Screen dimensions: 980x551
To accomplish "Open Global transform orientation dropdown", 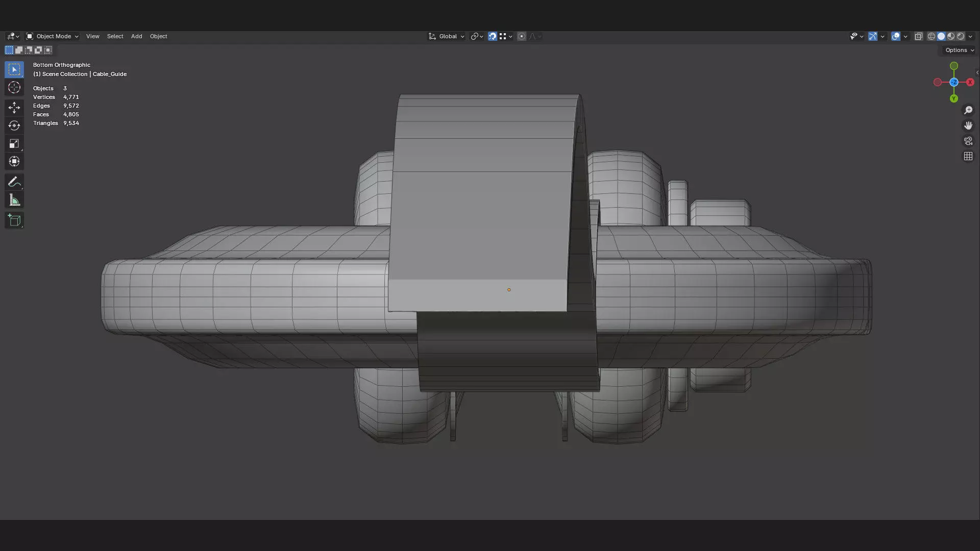I will (447, 36).
